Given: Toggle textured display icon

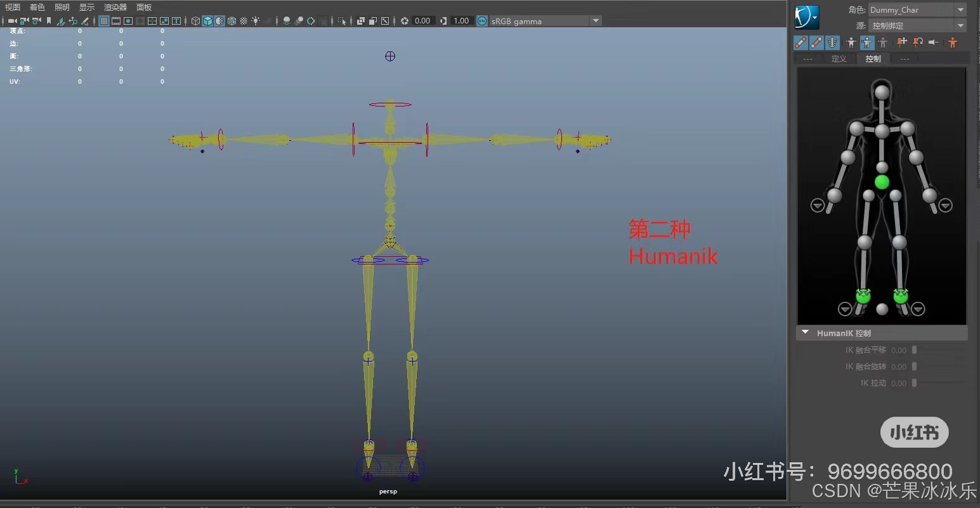Looking at the screenshot, I should pyautogui.click(x=244, y=21).
